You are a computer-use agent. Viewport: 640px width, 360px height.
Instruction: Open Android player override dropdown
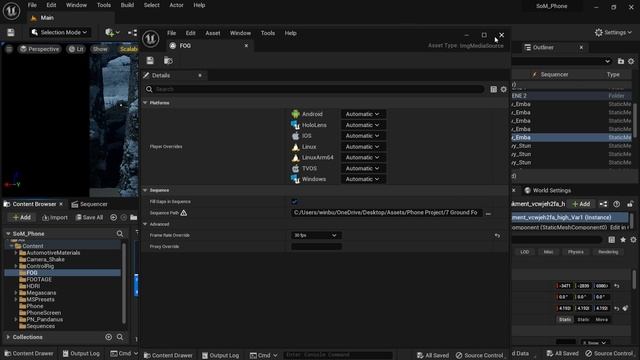click(x=362, y=114)
